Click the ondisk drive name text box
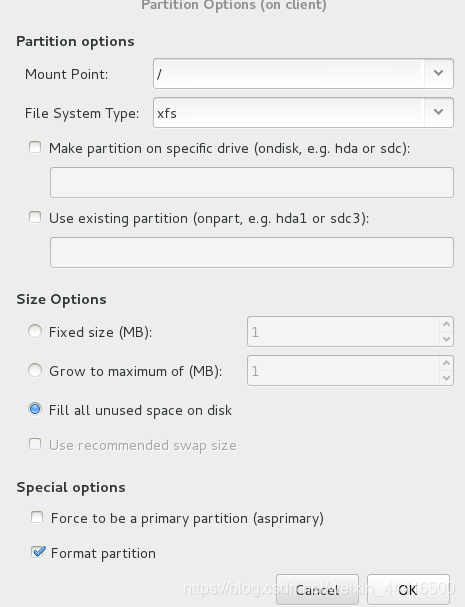Screen dimensions: 465x607 [252, 182]
